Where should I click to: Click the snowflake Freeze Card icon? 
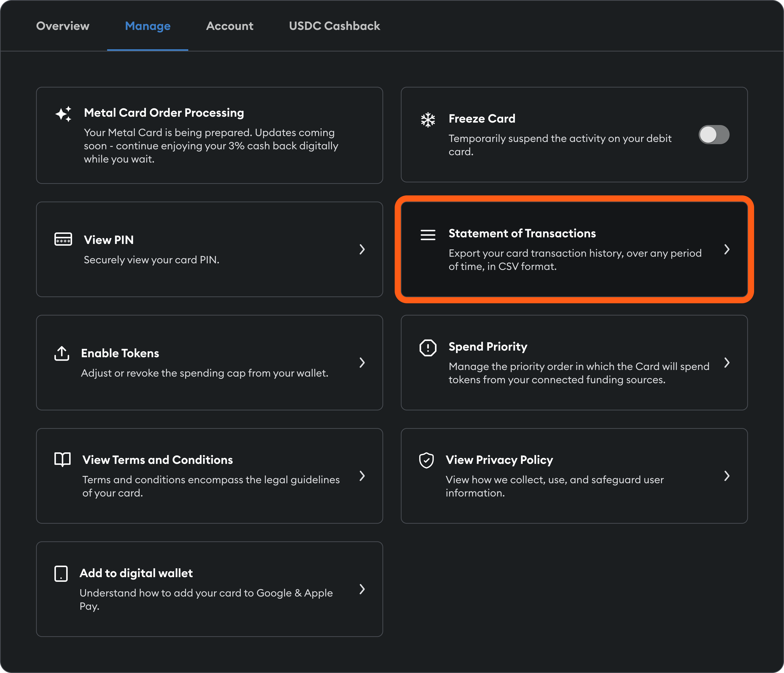click(428, 120)
